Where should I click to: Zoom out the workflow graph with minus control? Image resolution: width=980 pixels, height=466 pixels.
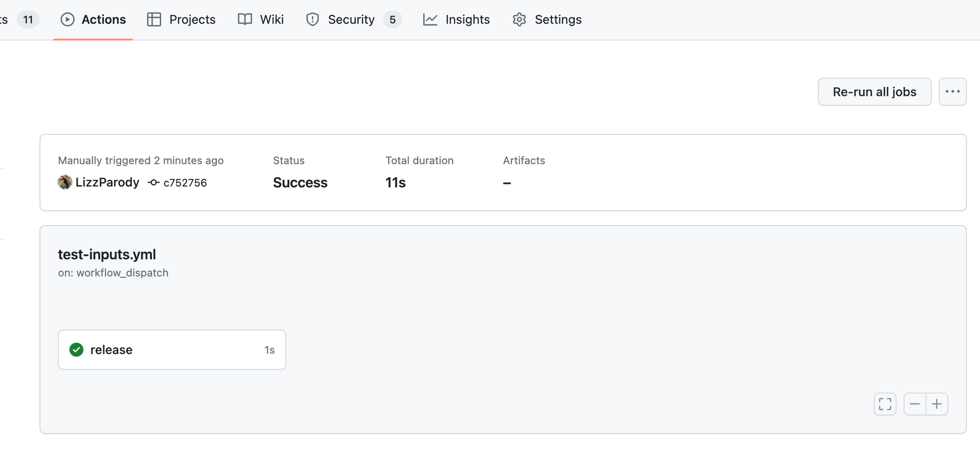click(915, 404)
